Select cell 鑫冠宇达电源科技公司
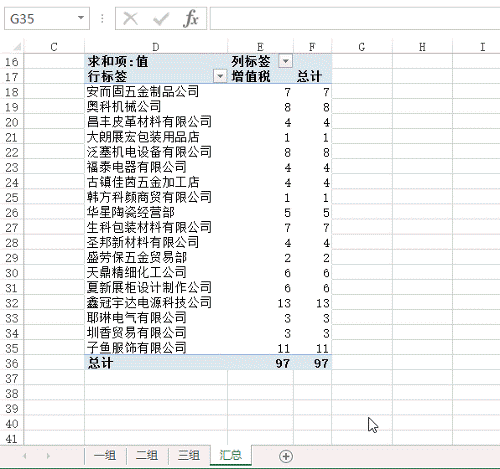This screenshot has height=469, width=500. [x=156, y=303]
